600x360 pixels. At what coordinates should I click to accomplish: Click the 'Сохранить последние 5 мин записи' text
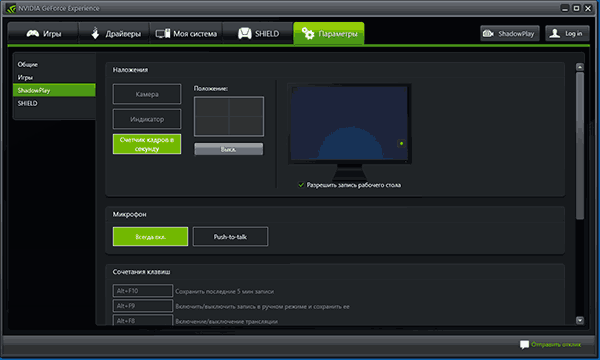click(x=225, y=292)
